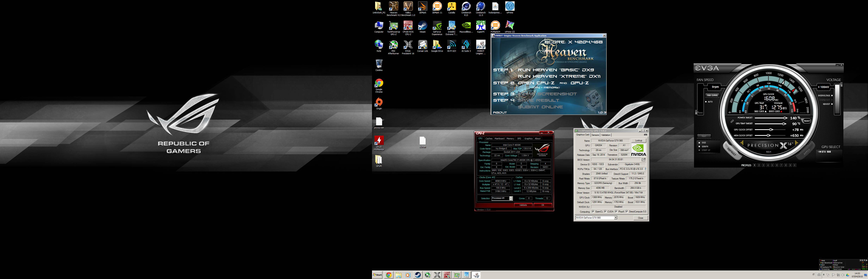Screen dimensions: 868x279
Task: Click Validate button in CPU-Z
Action: point(523,205)
